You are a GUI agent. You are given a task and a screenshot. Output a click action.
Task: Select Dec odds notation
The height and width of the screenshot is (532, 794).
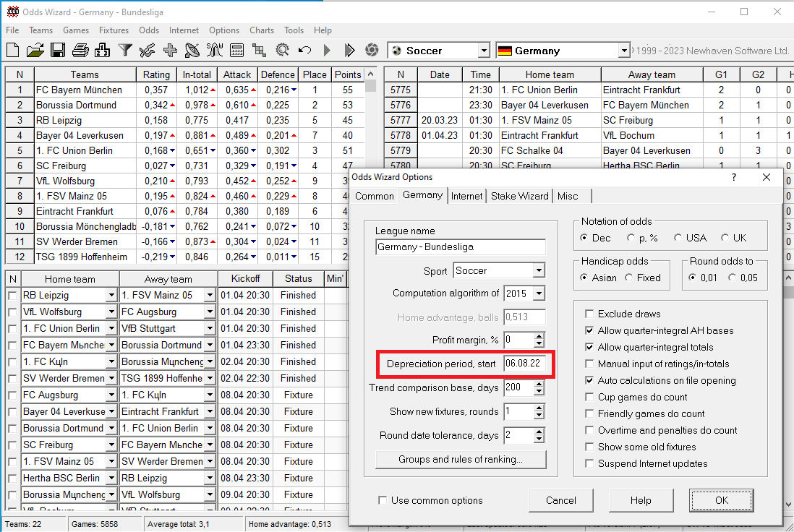[x=584, y=238]
